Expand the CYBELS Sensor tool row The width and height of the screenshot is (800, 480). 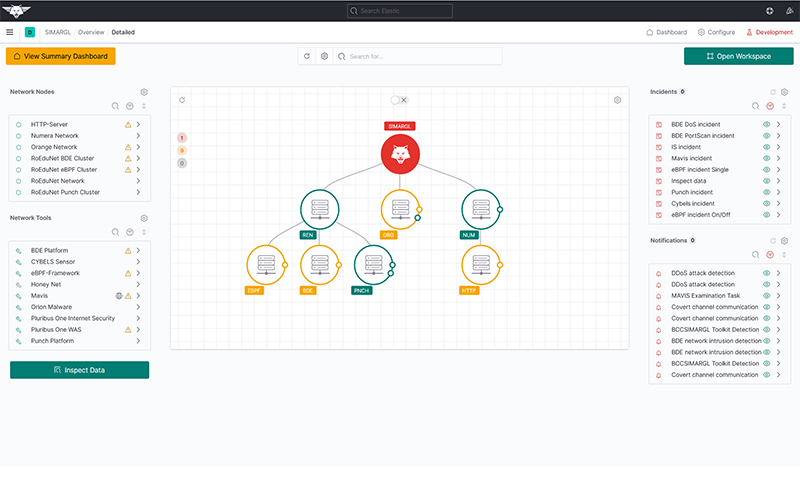[x=138, y=262]
